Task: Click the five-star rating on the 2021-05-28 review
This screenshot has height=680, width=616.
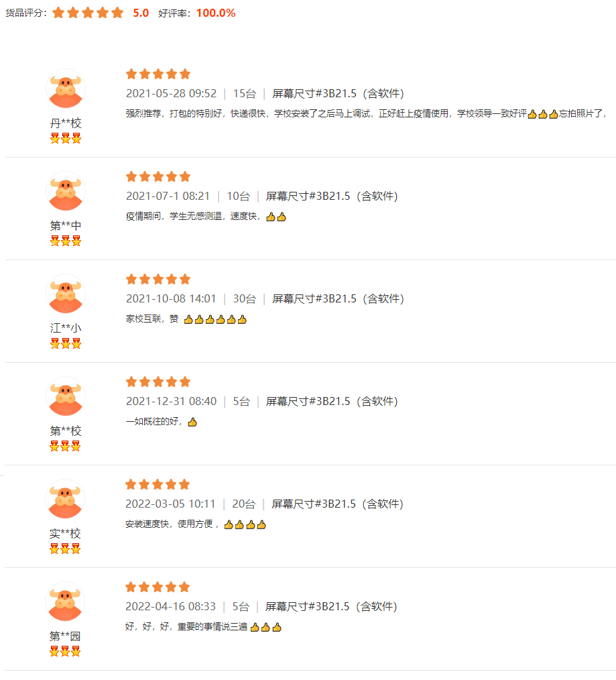Action: (x=158, y=74)
